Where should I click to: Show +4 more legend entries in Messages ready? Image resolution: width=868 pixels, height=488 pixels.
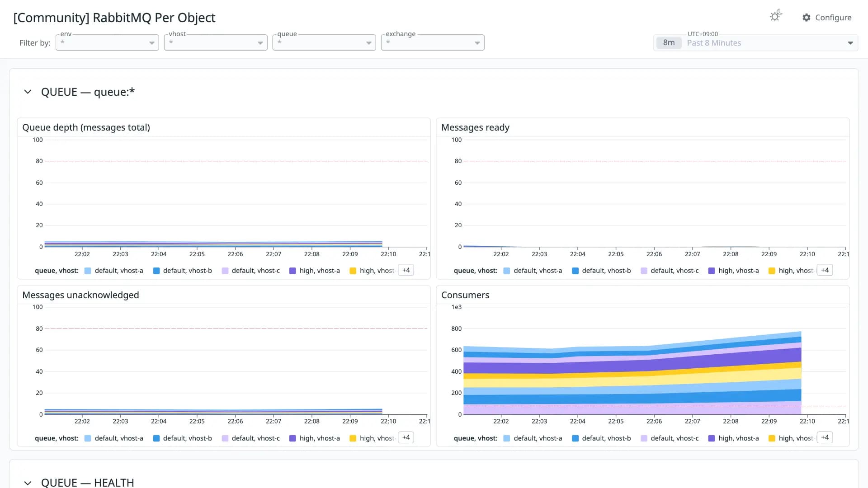pos(825,270)
